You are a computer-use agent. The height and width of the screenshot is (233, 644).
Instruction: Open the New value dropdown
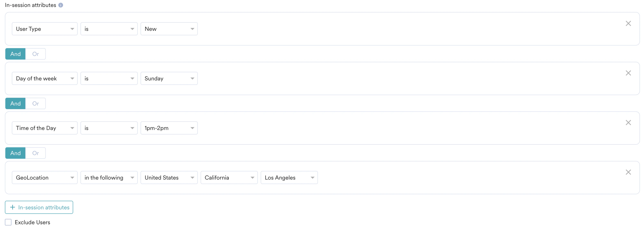[x=169, y=29]
